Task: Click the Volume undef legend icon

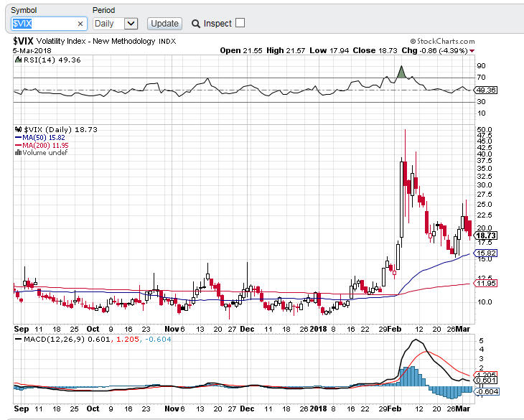Action: coord(19,153)
